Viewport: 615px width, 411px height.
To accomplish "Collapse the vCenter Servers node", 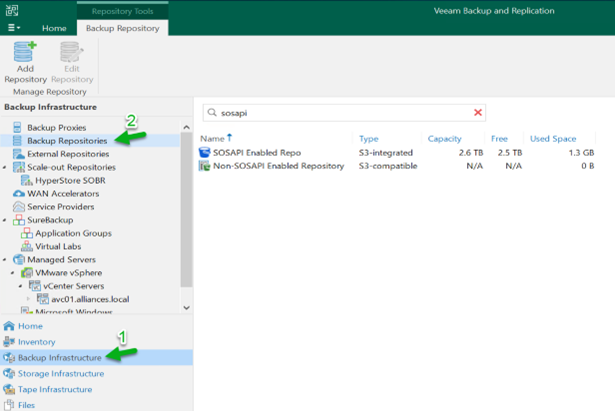I will pos(20,286).
